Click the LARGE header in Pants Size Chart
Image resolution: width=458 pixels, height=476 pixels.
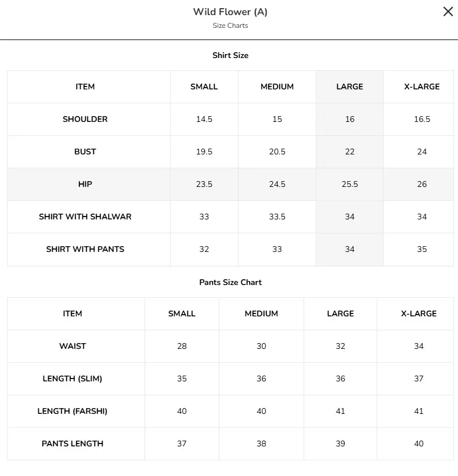[340, 313]
